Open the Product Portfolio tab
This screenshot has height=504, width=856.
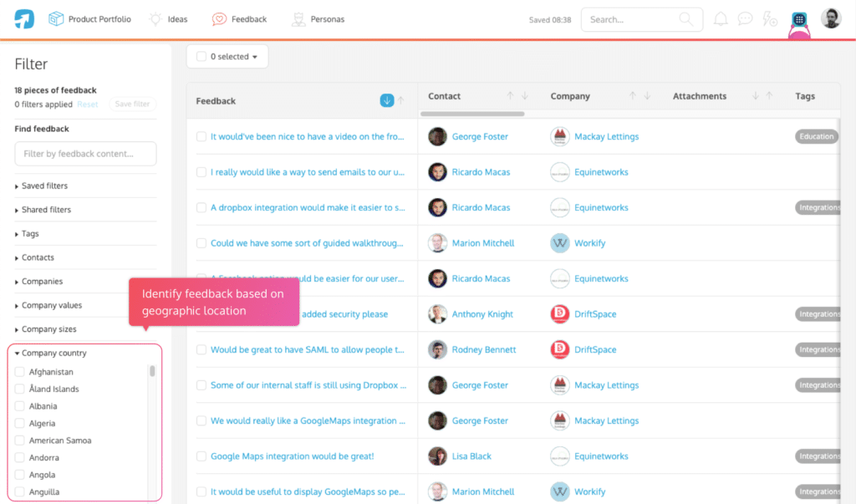90,19
